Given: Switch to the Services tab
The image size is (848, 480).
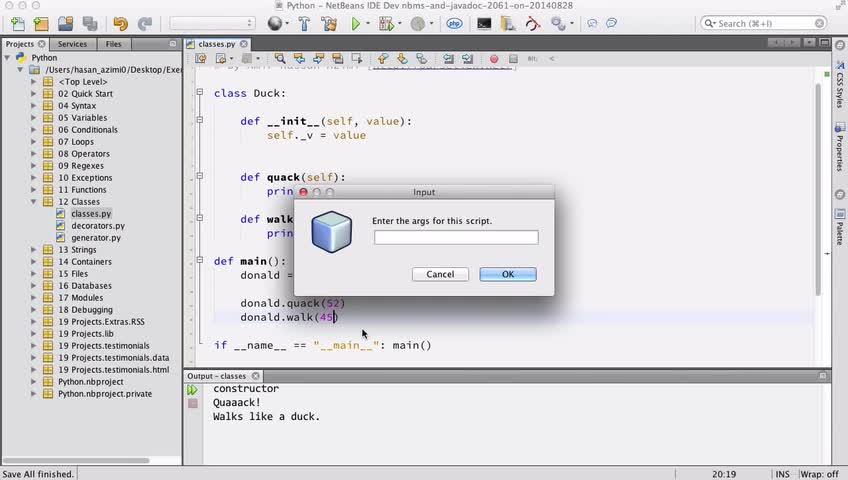Looking at the screenshot, I should click(72, 44).
